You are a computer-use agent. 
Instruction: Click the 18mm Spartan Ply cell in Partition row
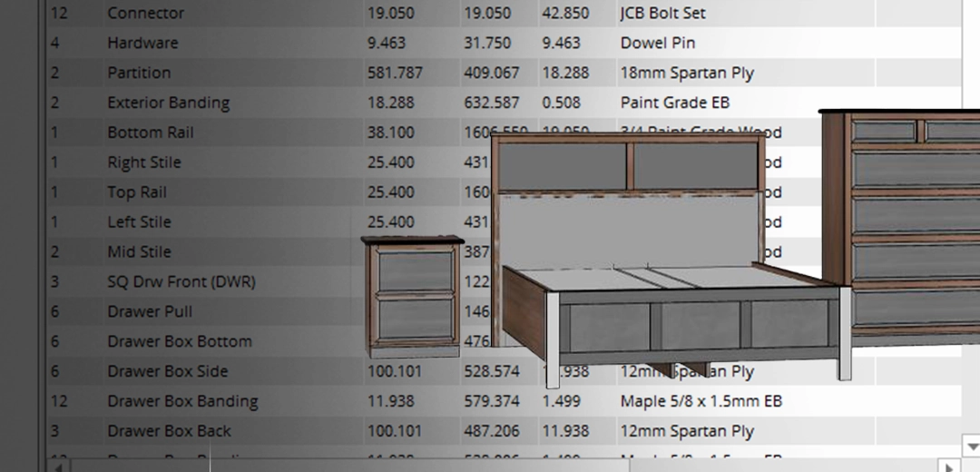pos(687,74)
